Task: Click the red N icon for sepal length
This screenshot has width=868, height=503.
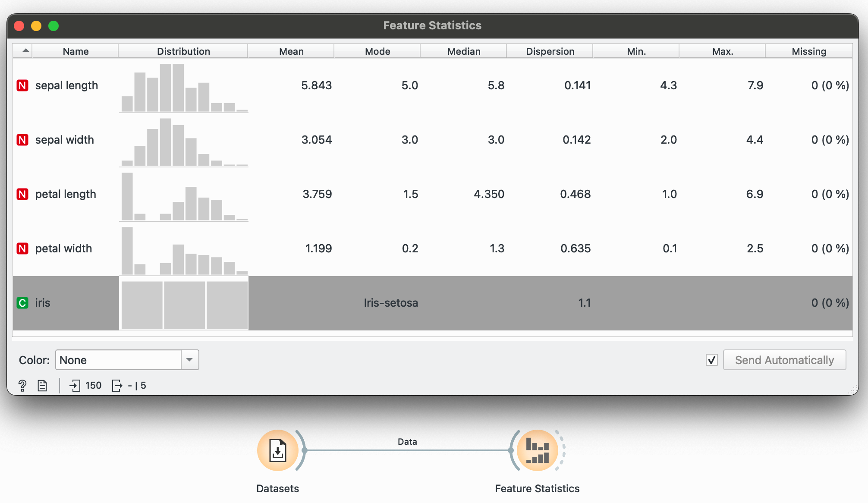Action: [22, 85]
